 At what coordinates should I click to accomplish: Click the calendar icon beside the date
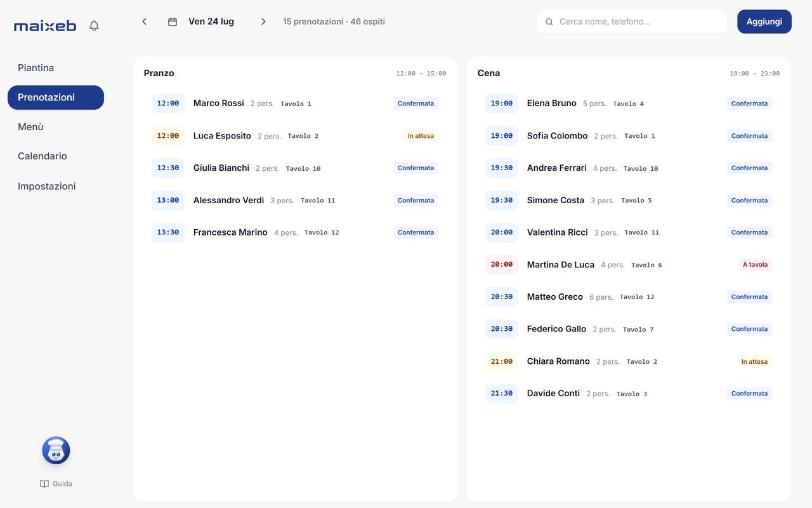[173, 22]
